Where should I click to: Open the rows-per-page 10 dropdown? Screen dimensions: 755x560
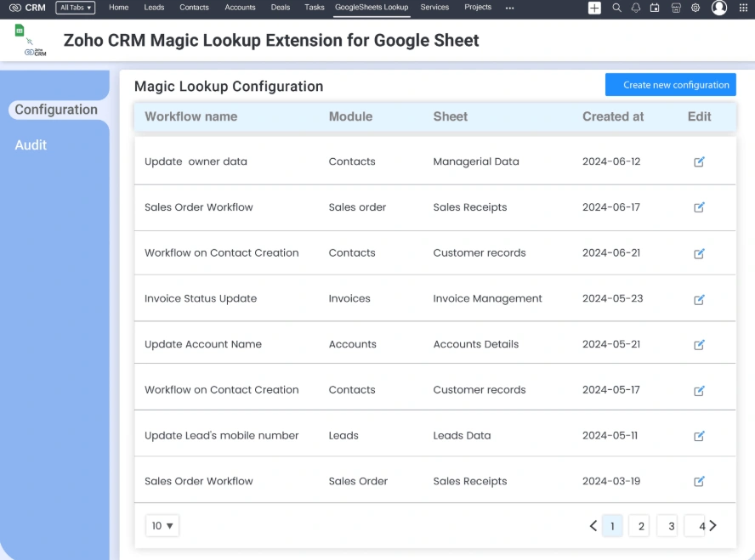[162, 525]
